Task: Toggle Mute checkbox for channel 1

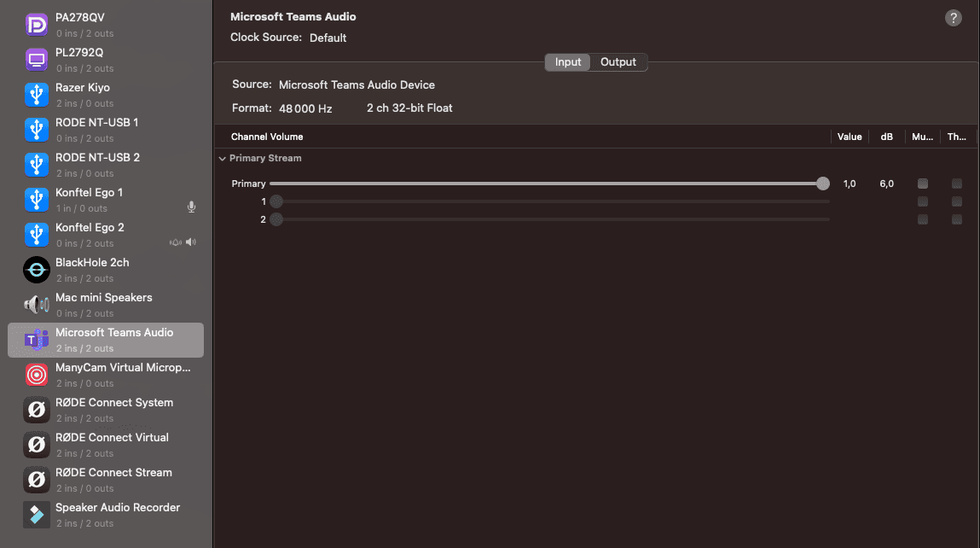Action: [922, 201]
